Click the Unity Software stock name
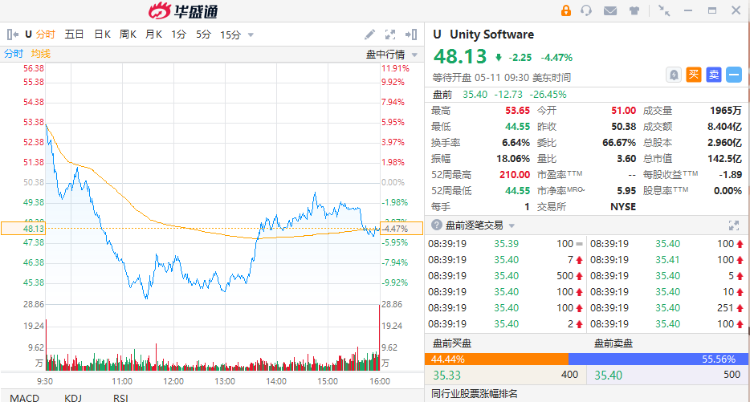The image size is (750, 402). (x=492, y=34)
